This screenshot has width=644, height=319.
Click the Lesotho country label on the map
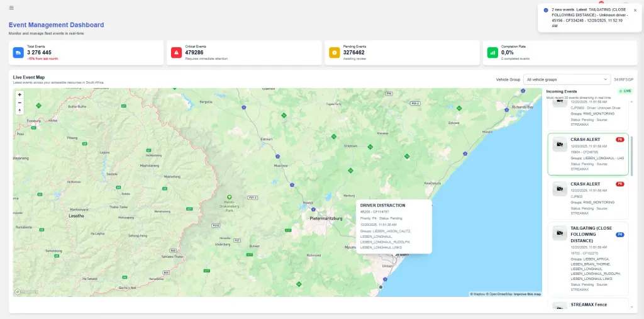click(76, 215)
